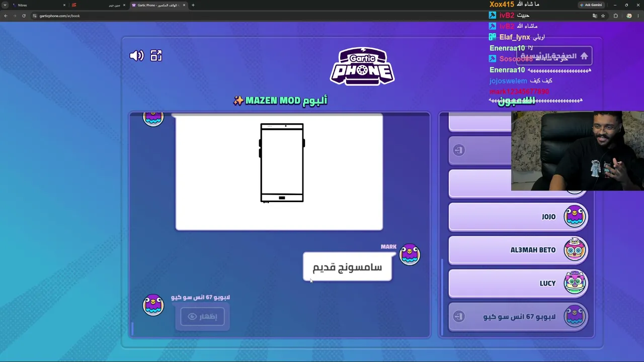The image size is (644, 362).
Task: Enter fullscreen with the expand icon
Action: click(156, 56)
